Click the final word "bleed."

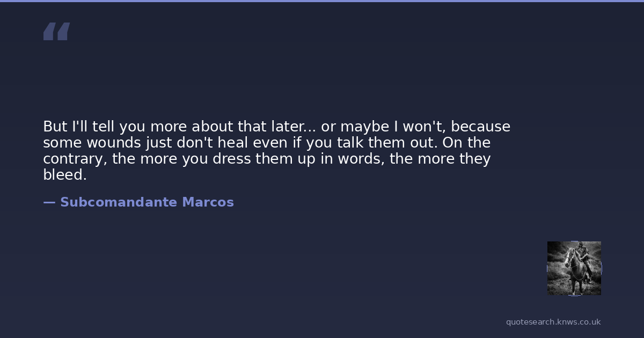(64, 175)
